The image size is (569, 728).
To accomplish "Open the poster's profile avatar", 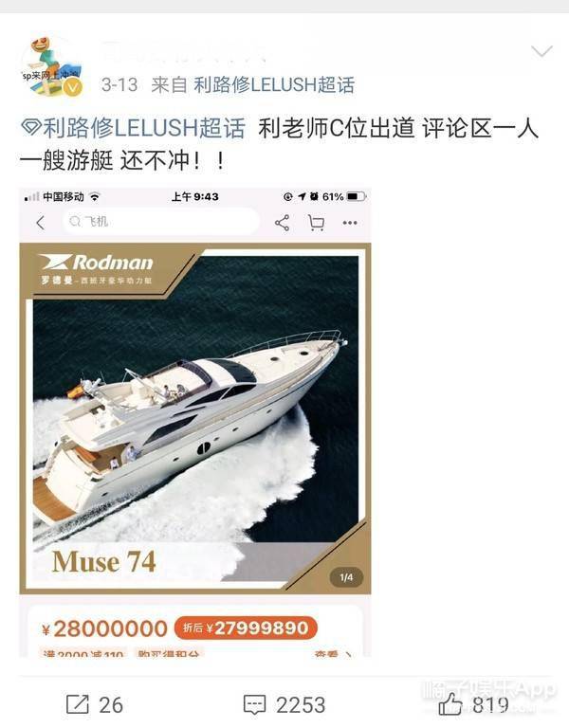I will coord(52,66).
